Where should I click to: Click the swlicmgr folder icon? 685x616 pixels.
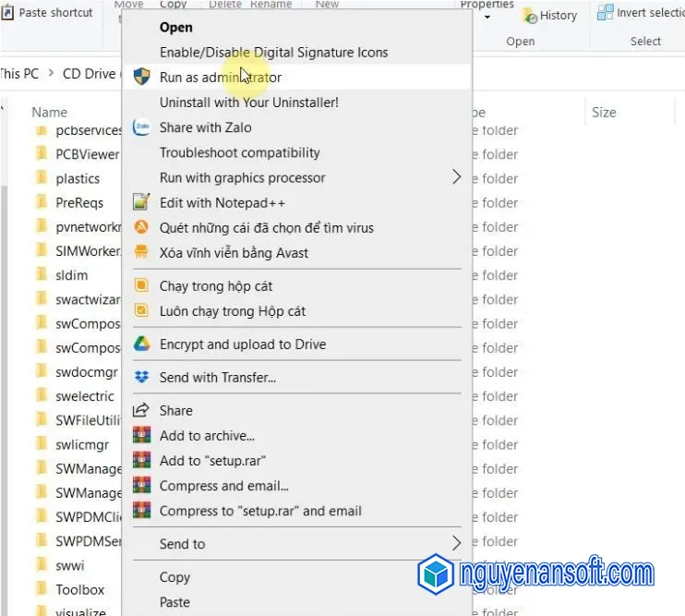coord(41,444)
